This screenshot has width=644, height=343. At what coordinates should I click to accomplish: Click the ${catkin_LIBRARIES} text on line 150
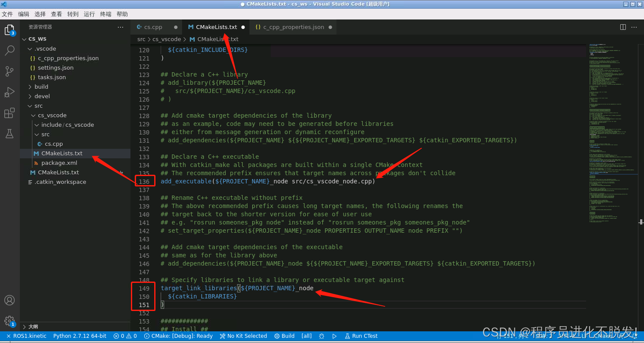(x=203, y=296)
